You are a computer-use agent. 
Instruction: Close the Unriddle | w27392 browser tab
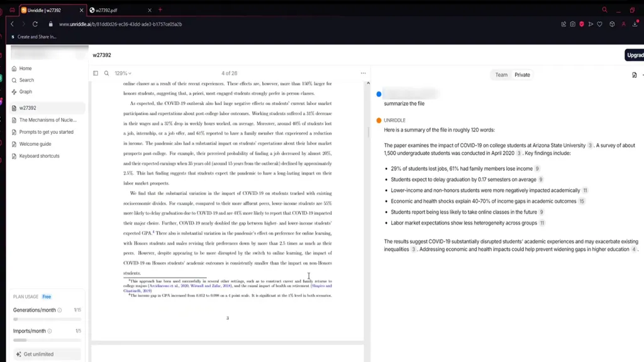point(81,10)
